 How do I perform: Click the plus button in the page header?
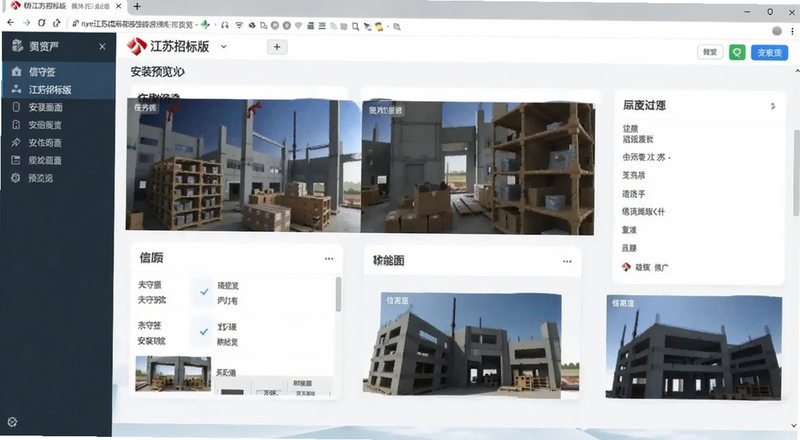click(277, 47)
